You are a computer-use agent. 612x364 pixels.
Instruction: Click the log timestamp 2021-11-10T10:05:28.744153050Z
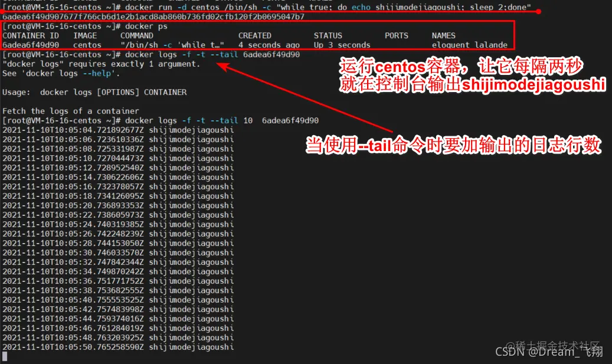tap(73, 243)
